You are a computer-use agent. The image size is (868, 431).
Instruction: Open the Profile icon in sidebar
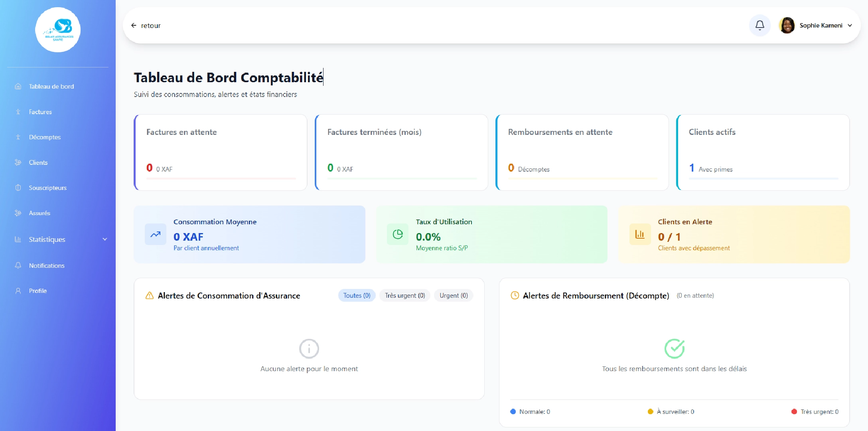18,291
